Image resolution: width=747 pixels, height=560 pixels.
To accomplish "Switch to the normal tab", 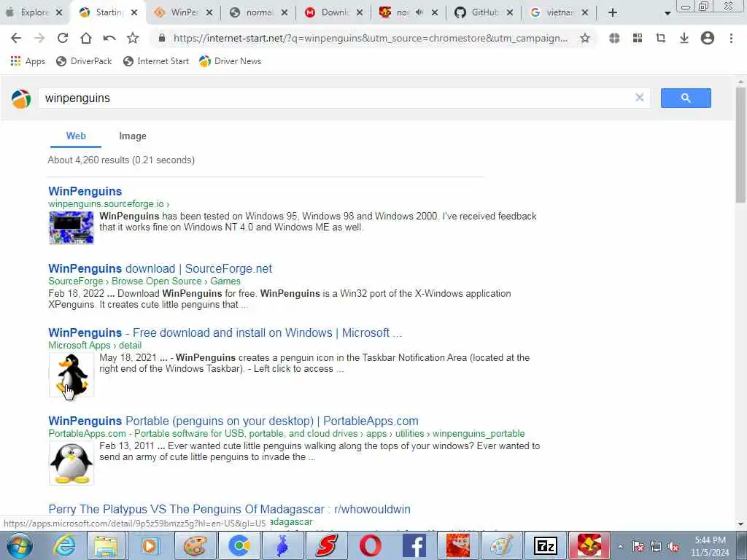I will (260, 13).
